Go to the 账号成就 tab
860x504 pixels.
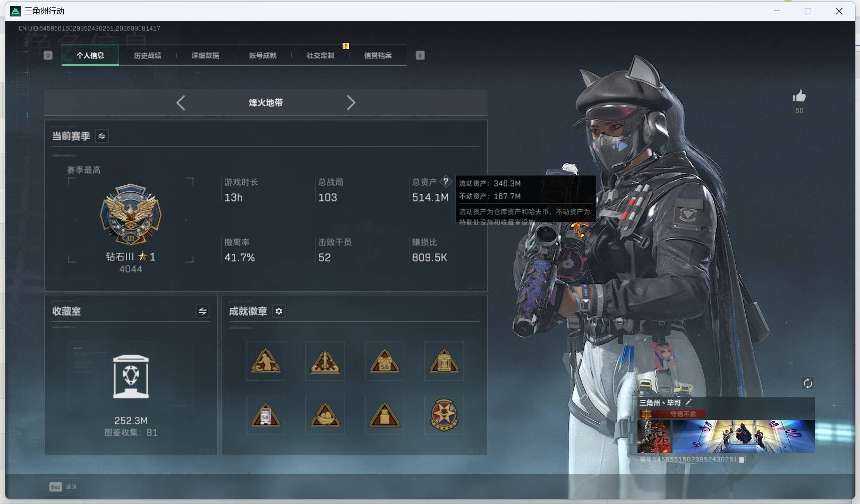262,55
